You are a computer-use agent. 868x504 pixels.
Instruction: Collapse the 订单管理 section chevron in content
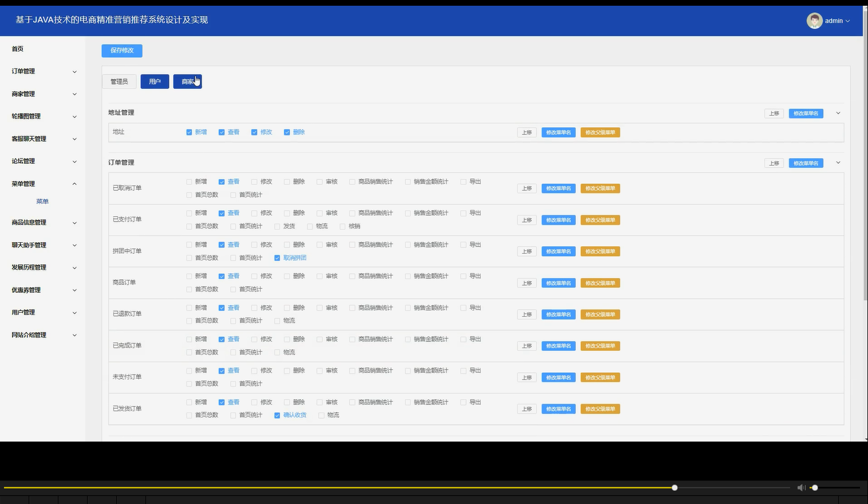point(838,163)
